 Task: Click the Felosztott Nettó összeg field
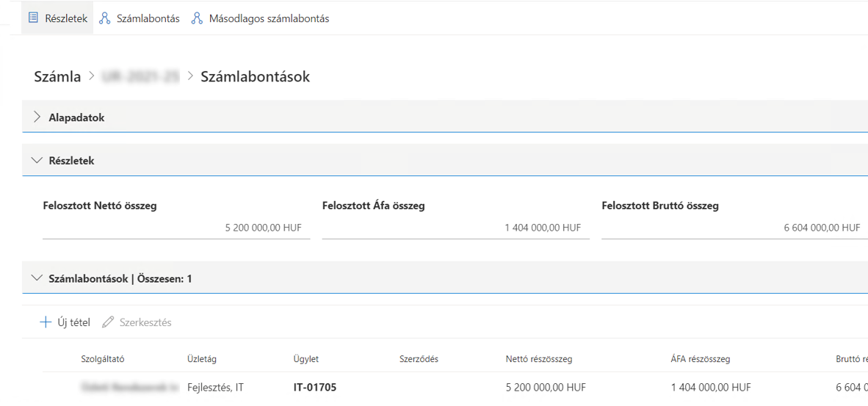pyautogui.click(x=176, y=228)
